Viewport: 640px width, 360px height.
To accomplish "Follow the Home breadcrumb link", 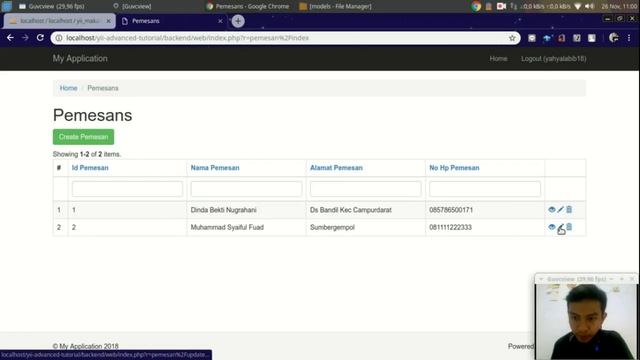I will point(68,88).
